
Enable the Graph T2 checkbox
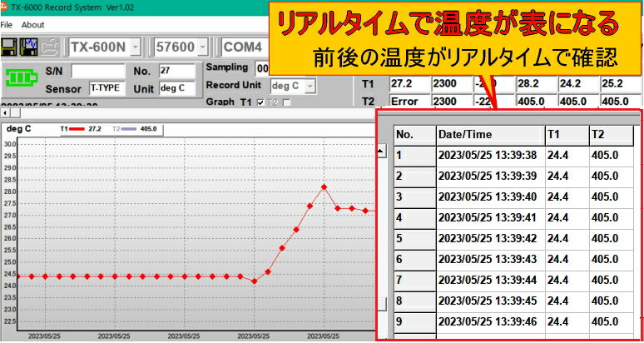tap(287, 102)
